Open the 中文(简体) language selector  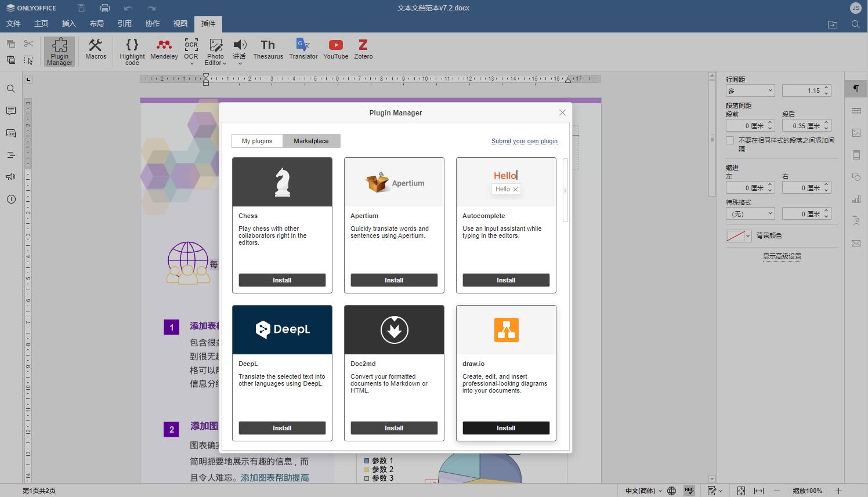point(644,490)
